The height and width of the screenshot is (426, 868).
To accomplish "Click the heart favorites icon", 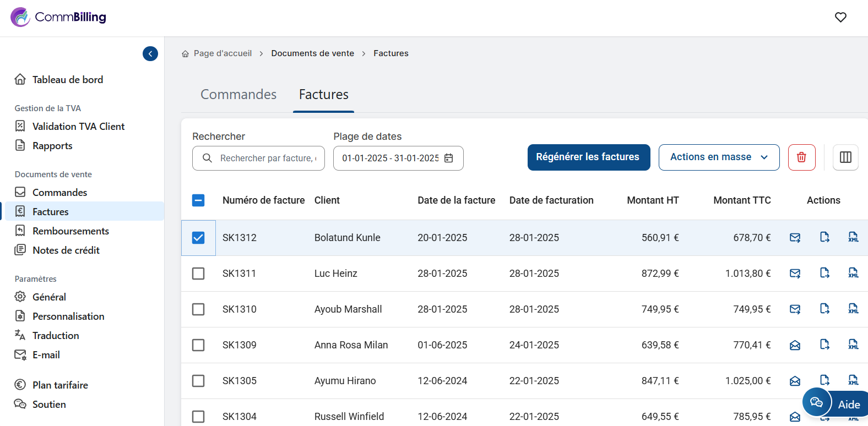I will point(840,18).
